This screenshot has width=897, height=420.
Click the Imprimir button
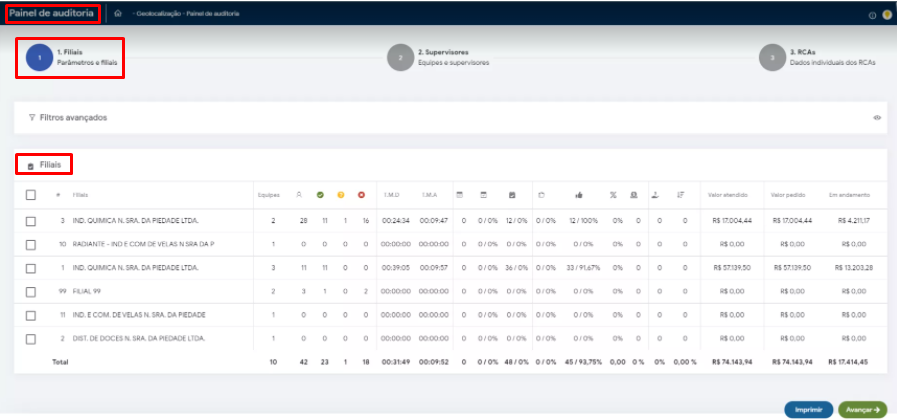[808, 409]
